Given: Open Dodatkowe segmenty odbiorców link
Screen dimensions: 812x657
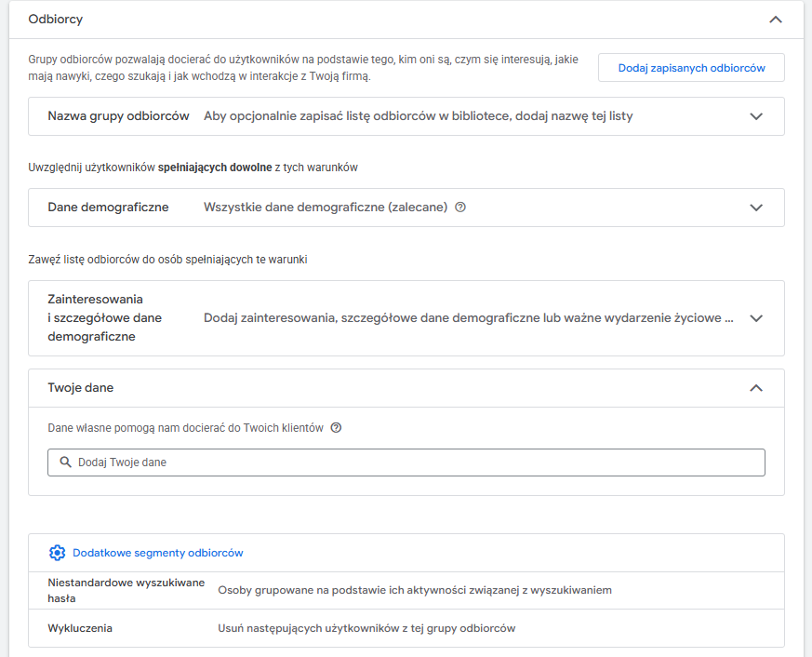Looking at the screenshot, I should 157,553.
